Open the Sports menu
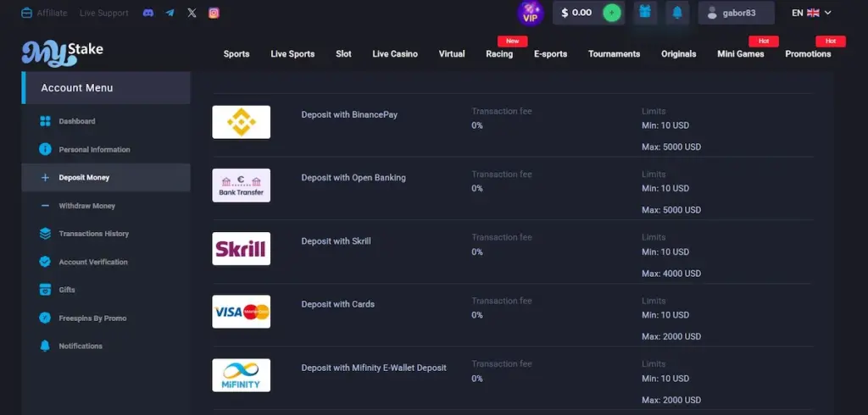 click(x=236, y=53)
